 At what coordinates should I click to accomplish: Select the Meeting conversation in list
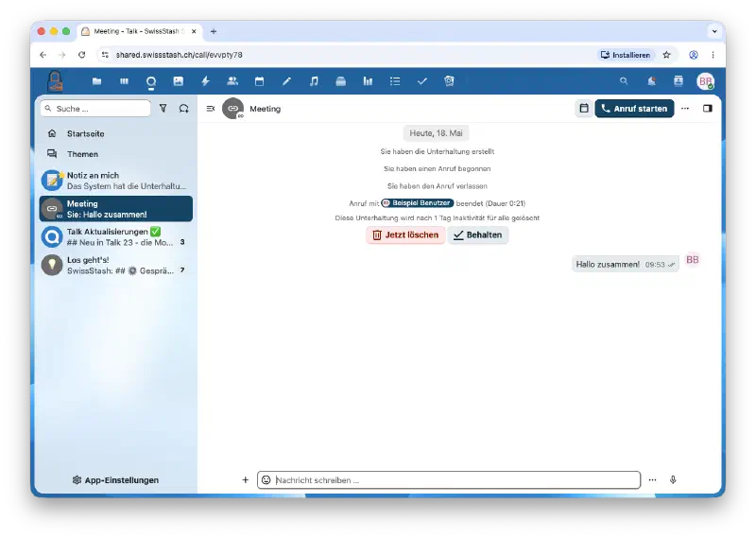click(x=115, y=209)
